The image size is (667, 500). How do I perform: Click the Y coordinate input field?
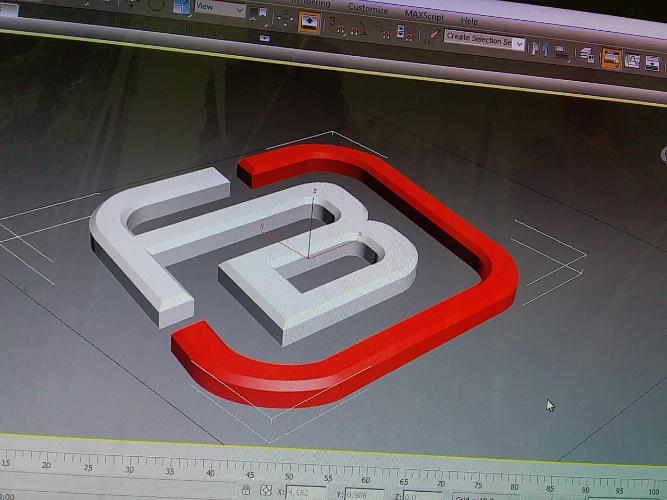pyautogui.click(x=365, y=495)
